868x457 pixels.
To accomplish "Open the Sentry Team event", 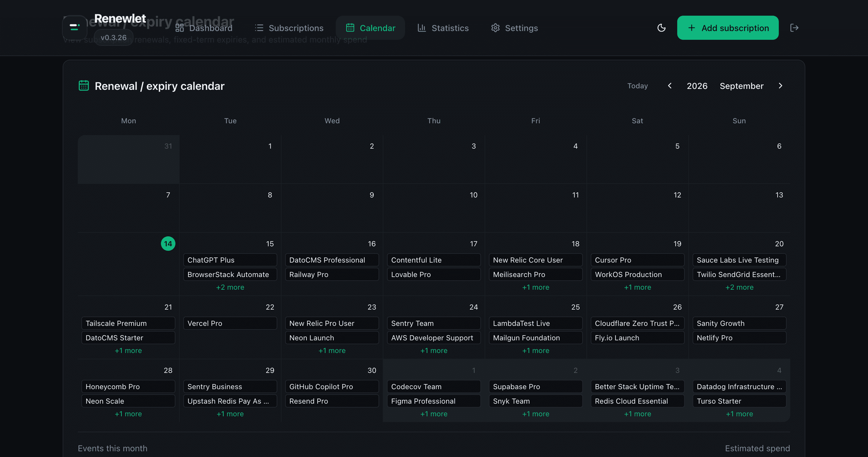I will (434, 323).
